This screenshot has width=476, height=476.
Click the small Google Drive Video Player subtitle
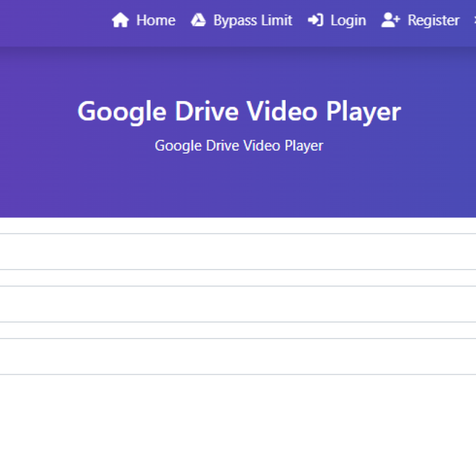239,146
